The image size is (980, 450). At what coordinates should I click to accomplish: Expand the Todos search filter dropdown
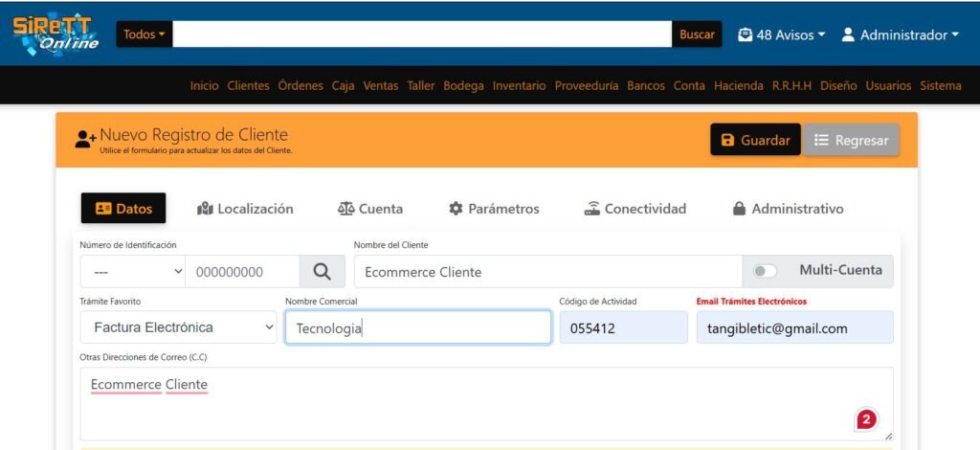[145, 34]
